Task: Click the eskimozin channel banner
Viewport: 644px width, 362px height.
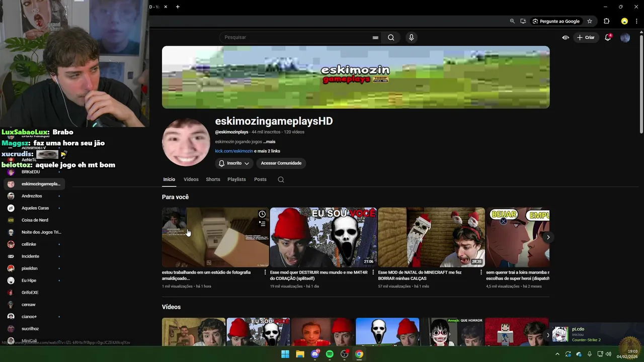Action: point(356,77)
